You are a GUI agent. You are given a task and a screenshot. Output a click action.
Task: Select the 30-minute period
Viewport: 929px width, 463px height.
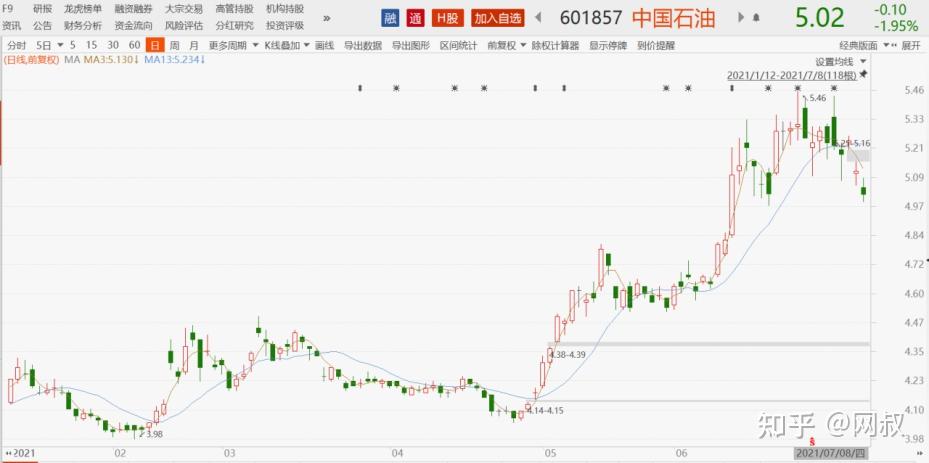point(113,45)
